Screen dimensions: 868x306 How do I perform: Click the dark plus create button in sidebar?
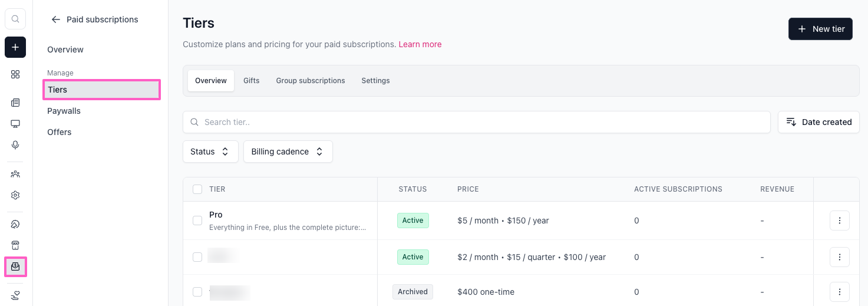[x=15, y=47]
